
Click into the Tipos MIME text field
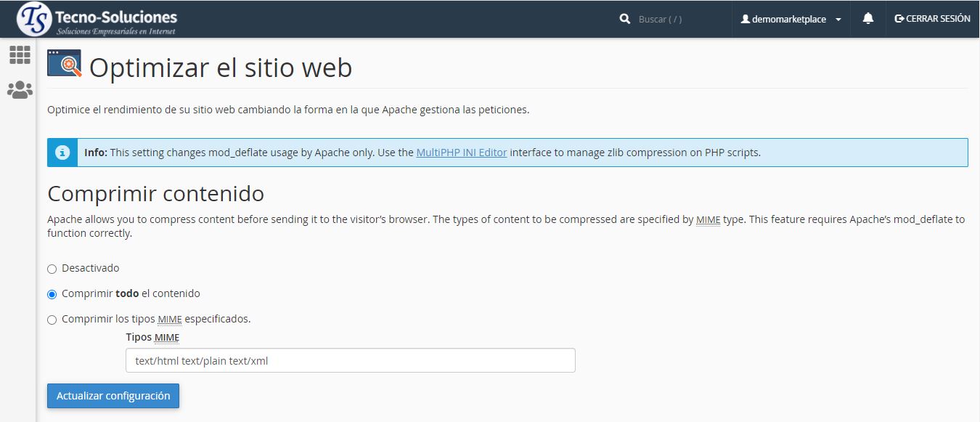(x=350, y=360)
